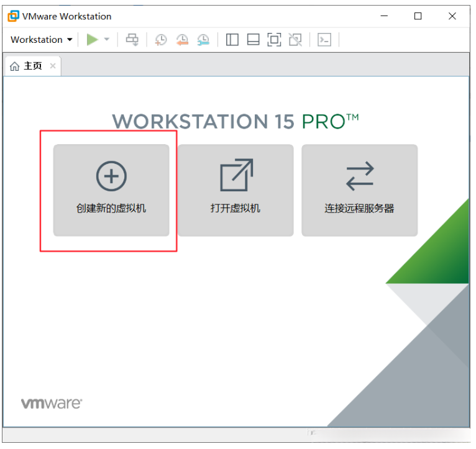Open the Workstation menu dropdown
The width and height of the screenshot is (476, 449).
pyautogui.click(x=42, y=40)
